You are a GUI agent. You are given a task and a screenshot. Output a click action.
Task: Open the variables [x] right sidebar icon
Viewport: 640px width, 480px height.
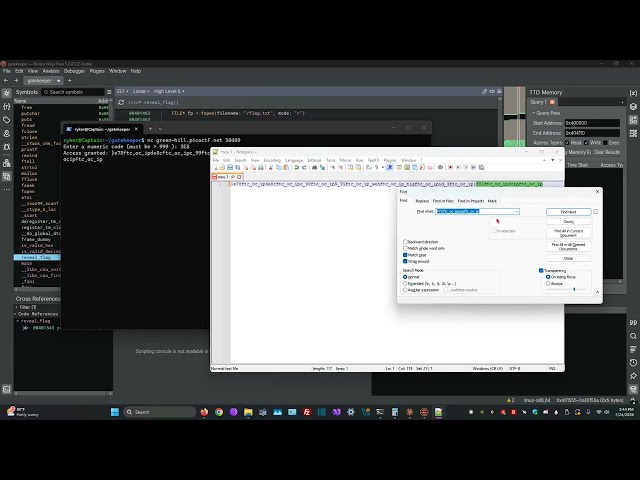pyautogui.click(x=633, y=93)
